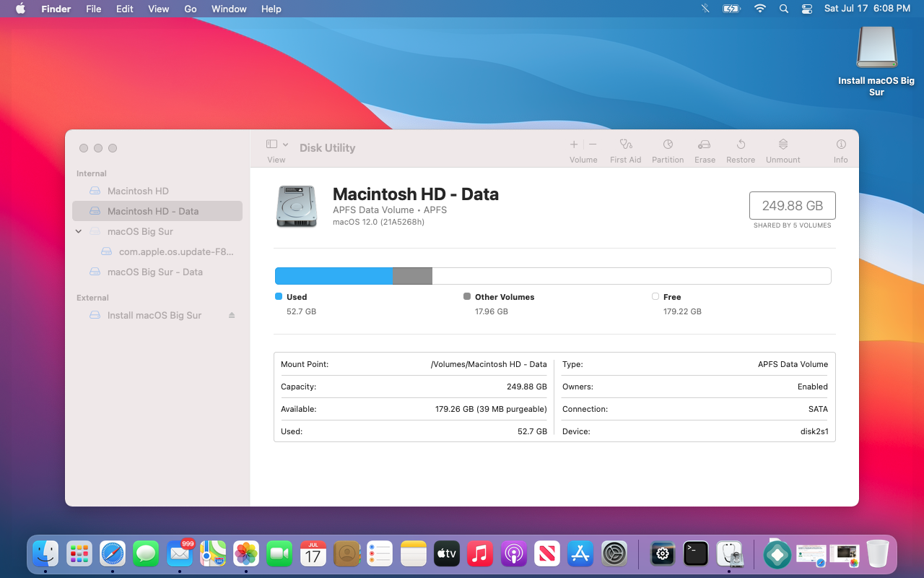Image resolution: width=924 pixels, height=578 pixels.
Task: Open Messages from the Dock
Action: click(146, 554)
